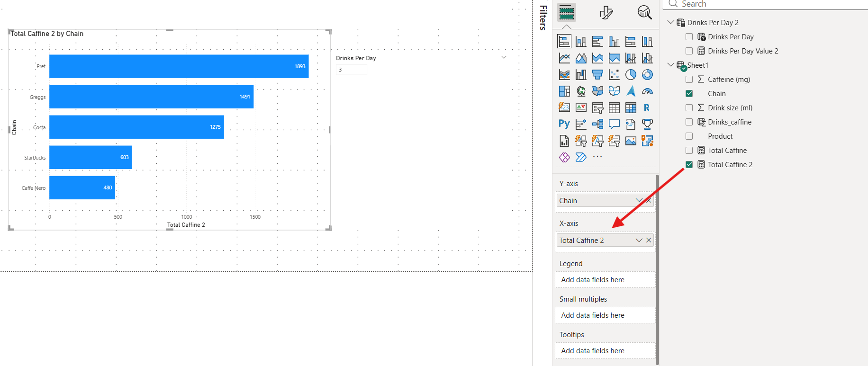The height and width of the screenshot is (366, 868).
Task: Choose the Area chart visual
Action: tap(581, 58)
